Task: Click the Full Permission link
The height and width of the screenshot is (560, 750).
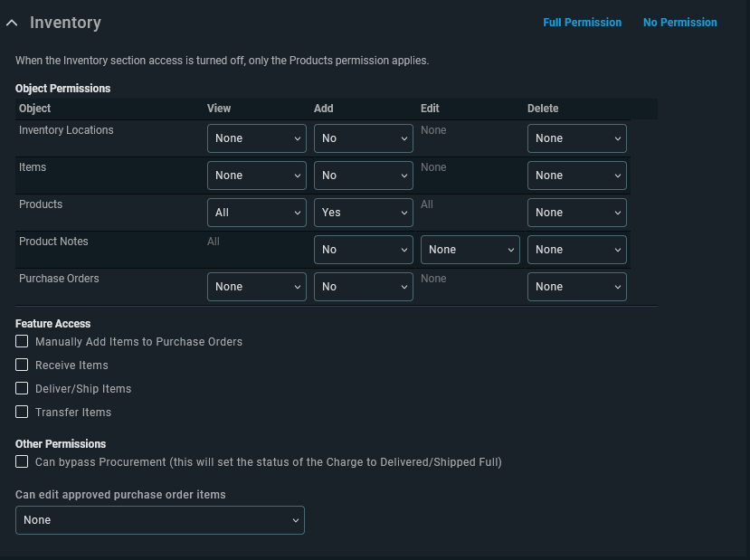Action: (x=582, y=23)
